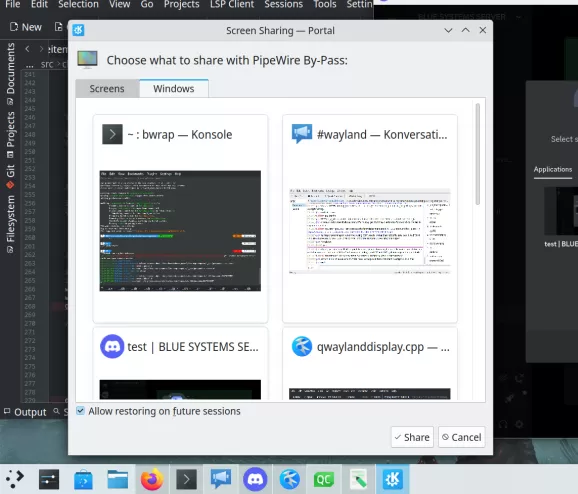Select the Windows tab
The width and height of the screenshot is (578, 494).
point(174,88)
